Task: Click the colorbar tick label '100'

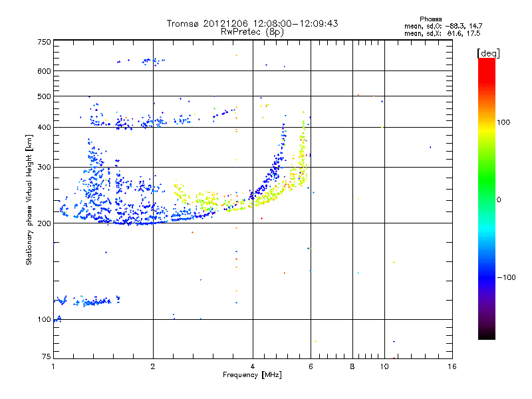Action: 503,122
